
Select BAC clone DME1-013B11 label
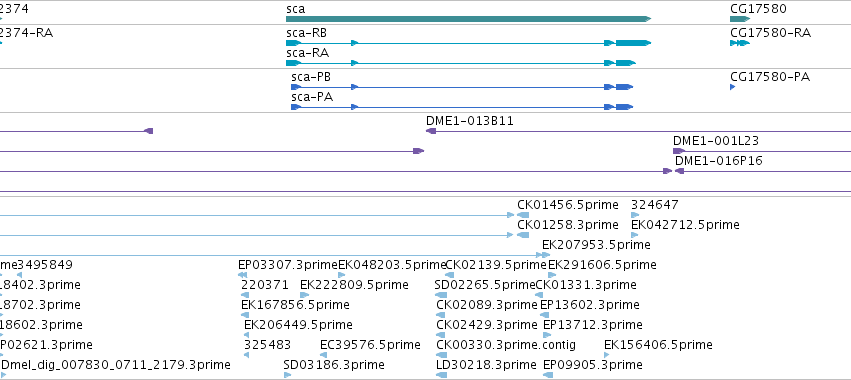(x=469, y=121)
